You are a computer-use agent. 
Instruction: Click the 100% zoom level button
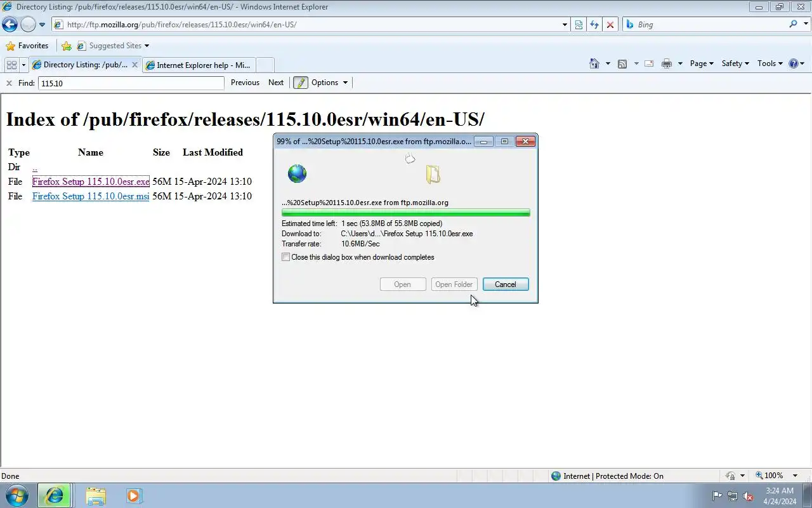point(769,476)
